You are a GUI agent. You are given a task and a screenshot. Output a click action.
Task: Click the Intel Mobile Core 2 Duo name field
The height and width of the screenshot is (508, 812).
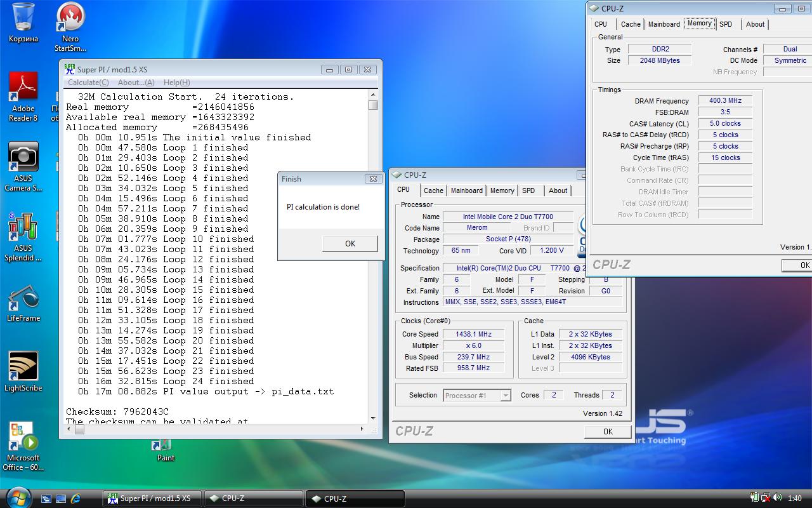(x=507, y=217)
